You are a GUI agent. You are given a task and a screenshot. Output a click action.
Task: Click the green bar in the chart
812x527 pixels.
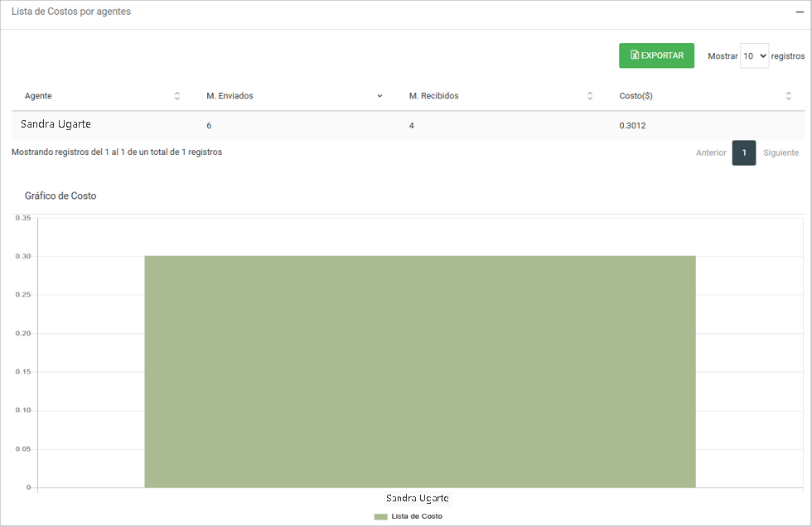coord(419,371)
